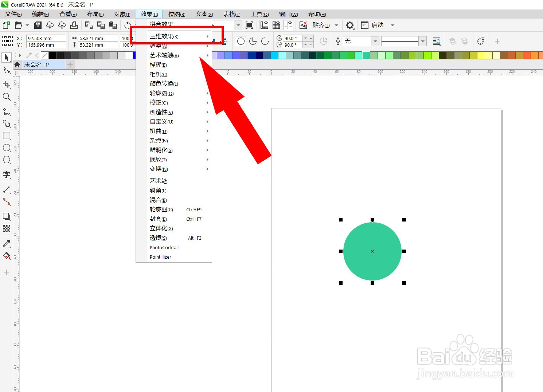Pick the no-fill crossed swatch
Screen dimensions: 543x392
coord(45,55)
